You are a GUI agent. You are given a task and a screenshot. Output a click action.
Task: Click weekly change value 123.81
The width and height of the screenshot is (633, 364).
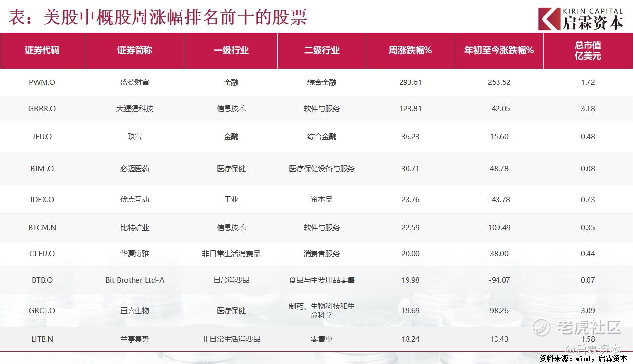click(410, 108)
